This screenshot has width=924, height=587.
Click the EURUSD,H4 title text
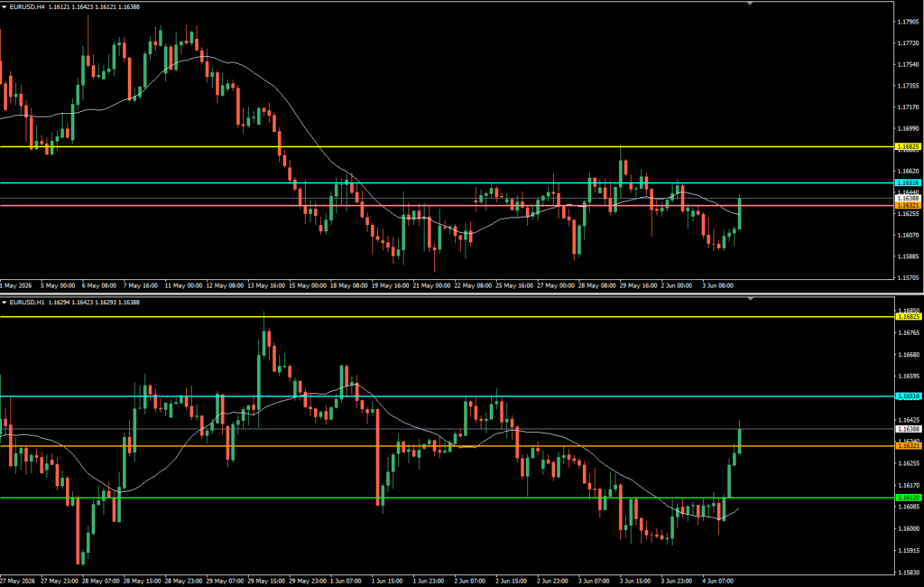[27, 7]
